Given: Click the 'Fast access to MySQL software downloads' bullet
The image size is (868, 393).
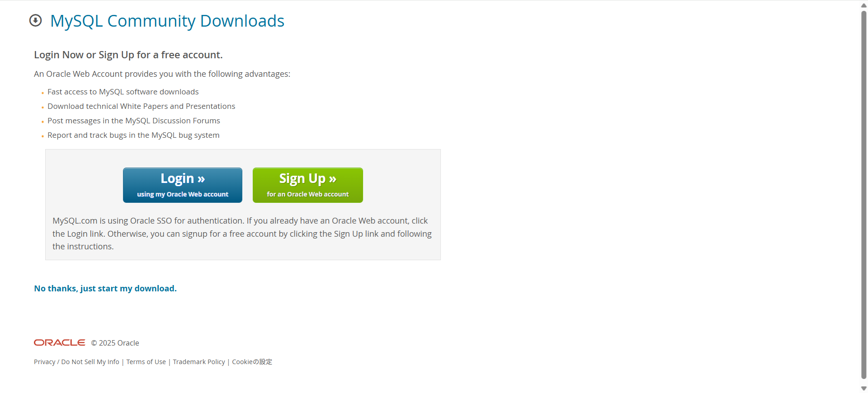Looking at the screenshot, I should pyautogui.click(x=123, y=92).
